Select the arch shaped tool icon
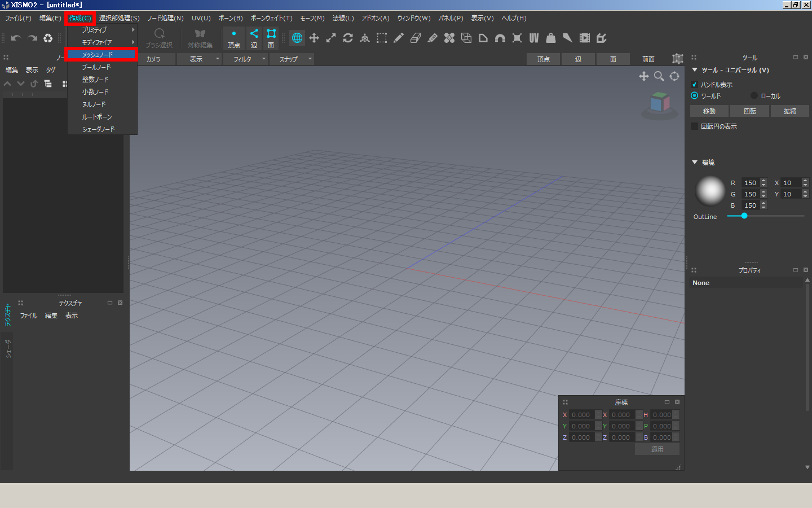The image size is (812, 508). tap(500, 38)
